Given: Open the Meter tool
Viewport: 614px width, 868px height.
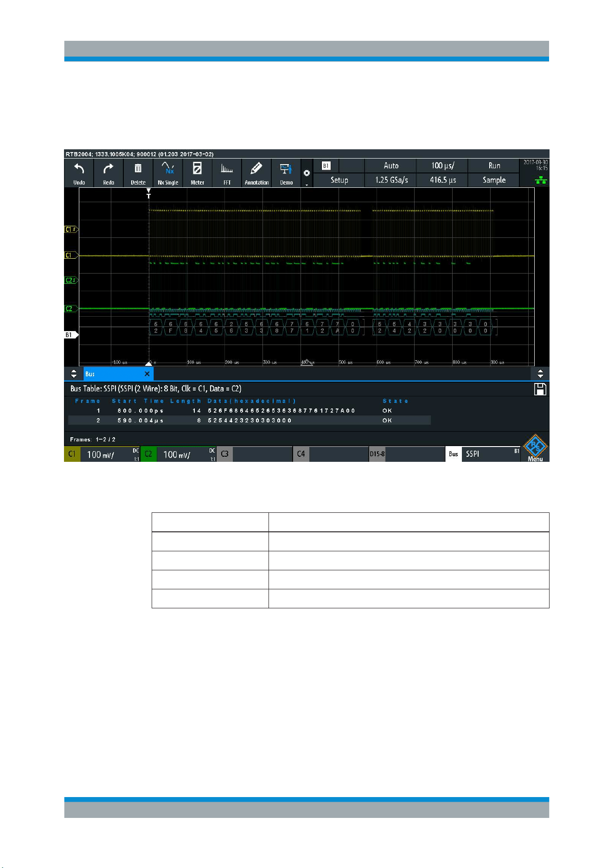Looking at the screenshot, I should coord(198,173).
